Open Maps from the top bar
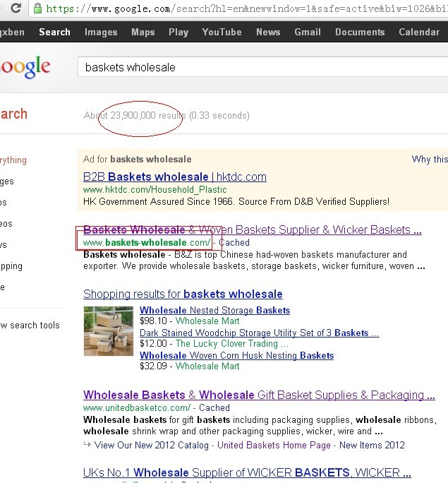 point(143,32)
